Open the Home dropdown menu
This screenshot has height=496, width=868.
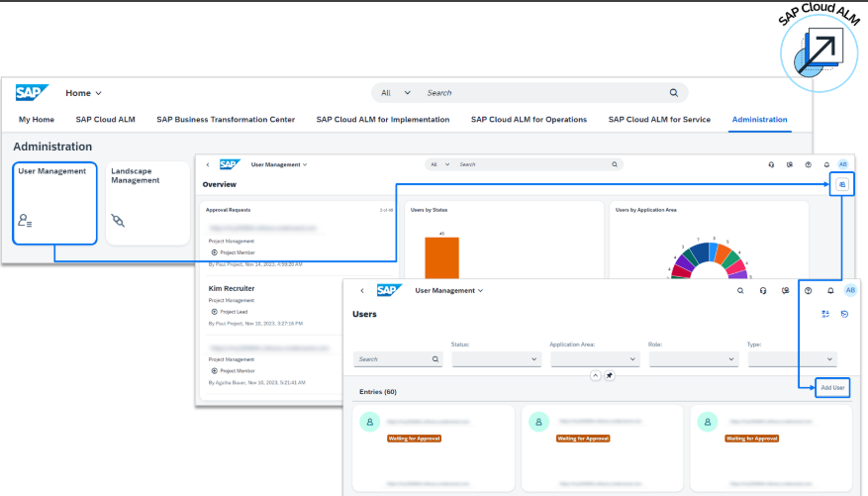(84, 93)
